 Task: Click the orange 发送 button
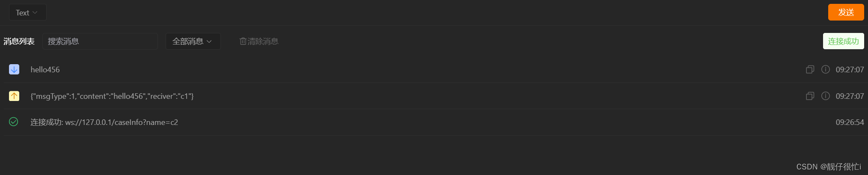[846, 12]
